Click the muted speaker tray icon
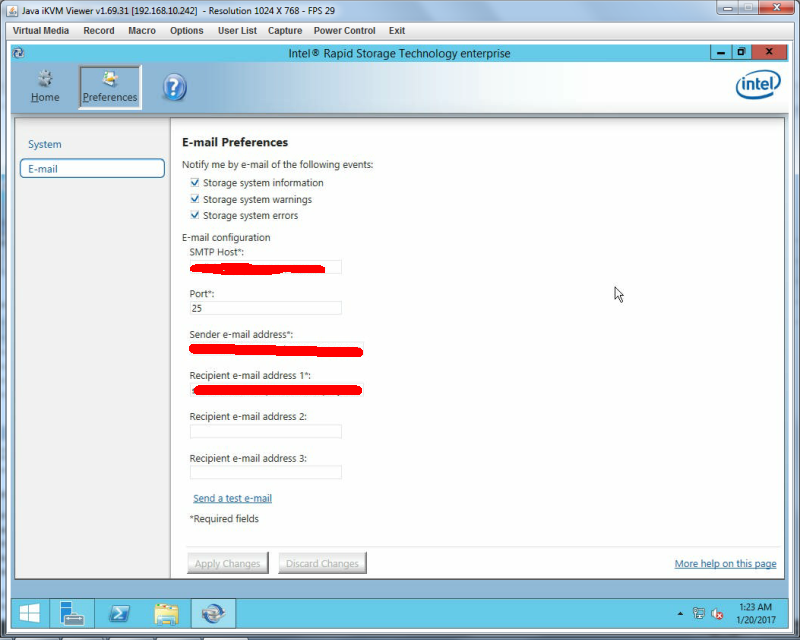Screen dimensions: 800x640 click(717, 613)
